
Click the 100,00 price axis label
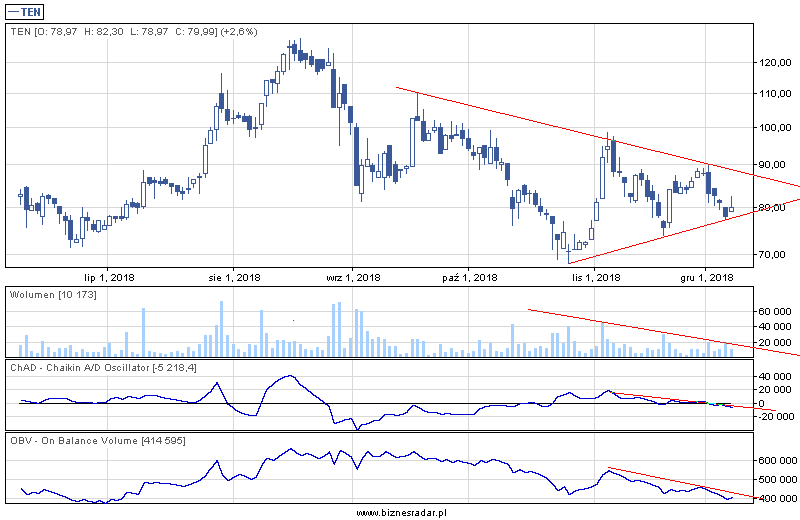pyautogui.click(x=772, y=128)
